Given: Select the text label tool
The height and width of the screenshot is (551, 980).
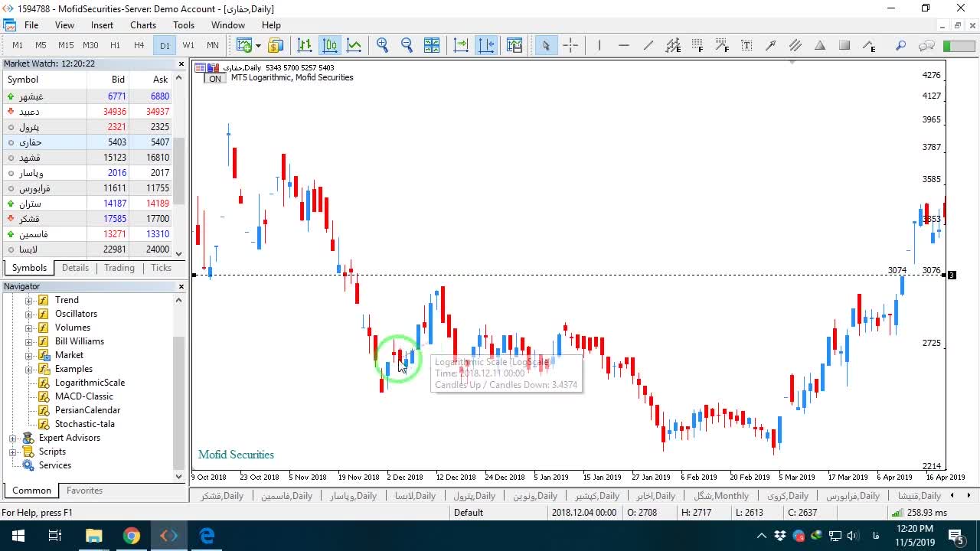Looking at the screenshot, I should coord(746,45).
